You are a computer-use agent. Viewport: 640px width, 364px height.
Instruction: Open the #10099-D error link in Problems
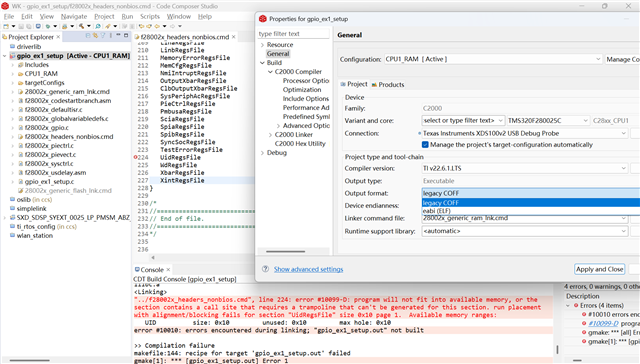coord(603,323)
